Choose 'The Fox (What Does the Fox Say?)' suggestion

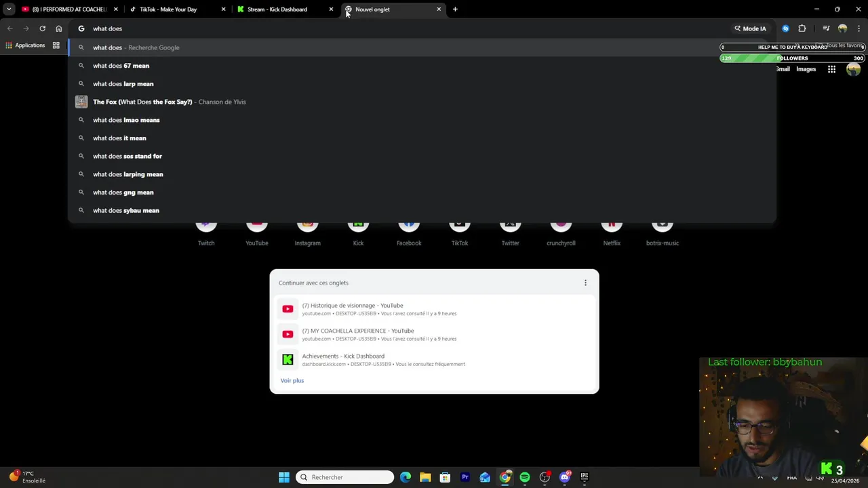pyautogui.click(x=422, y=102)
